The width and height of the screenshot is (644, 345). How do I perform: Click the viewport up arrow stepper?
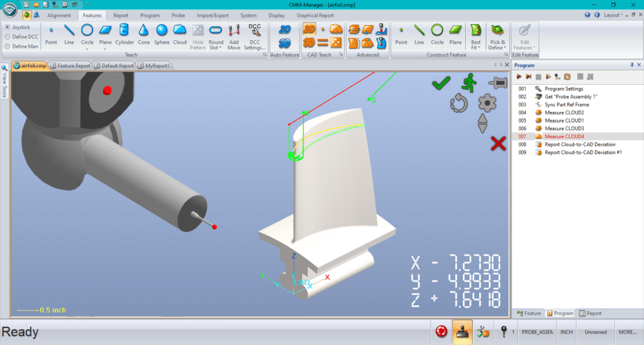tap(482, 118)
